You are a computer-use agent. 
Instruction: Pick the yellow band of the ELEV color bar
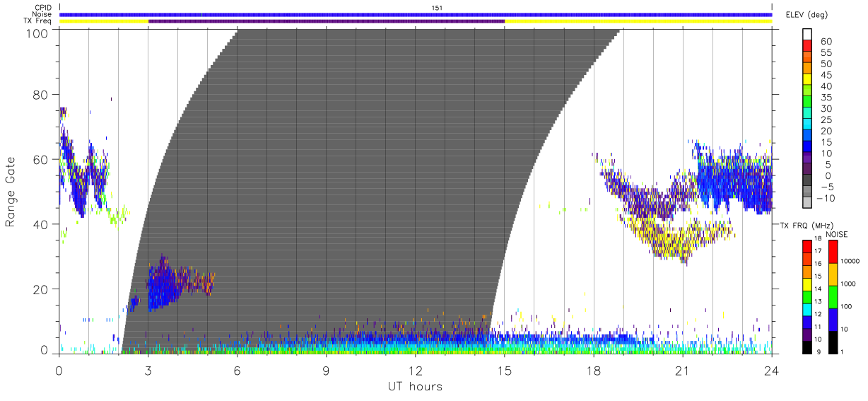coord(808,81)
